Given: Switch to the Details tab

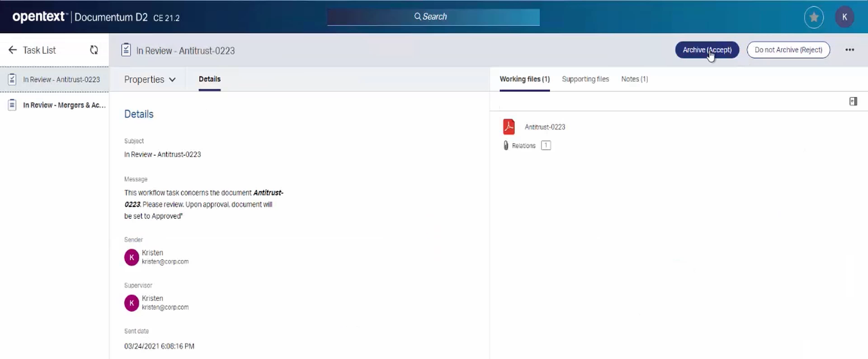Looking at the screenshot, I should (x=210, y=79).
